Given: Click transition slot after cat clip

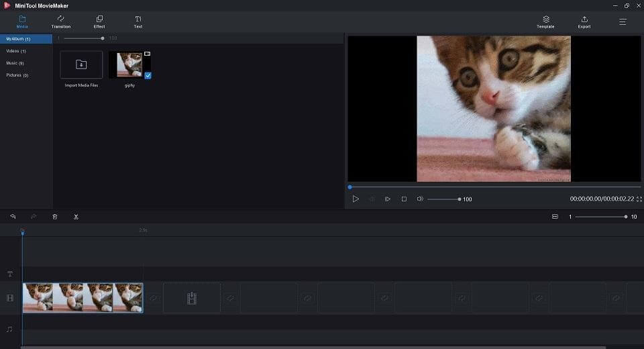Looking at the screenshot, I should pos(153,298).
